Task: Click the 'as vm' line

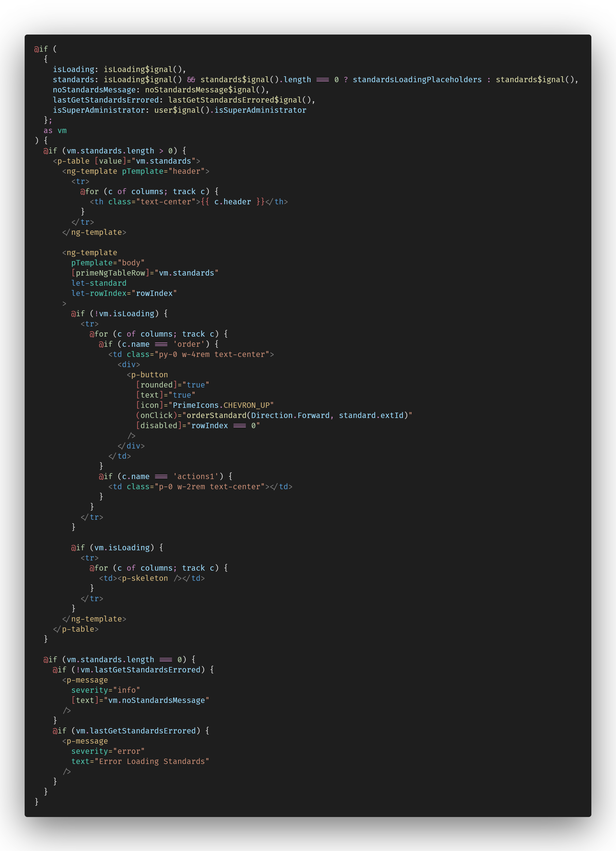Action: click(x=55, y=131)
